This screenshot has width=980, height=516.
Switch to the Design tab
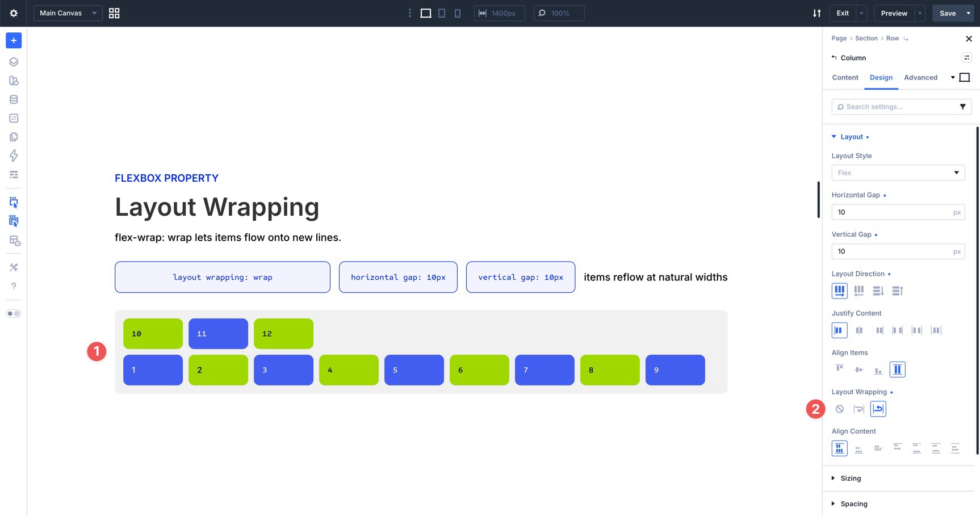[x=881, y=78]
